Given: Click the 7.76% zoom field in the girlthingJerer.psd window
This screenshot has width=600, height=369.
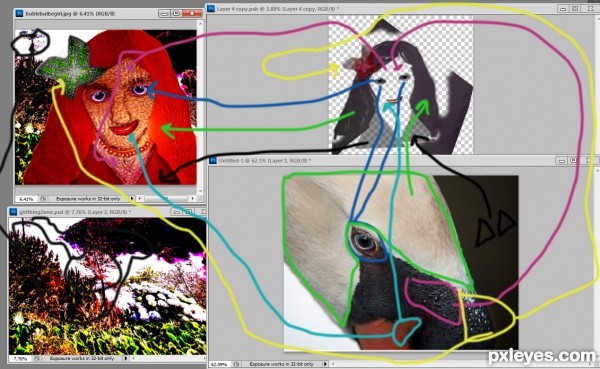Looking at the screenshot, I should pos(21,359).
